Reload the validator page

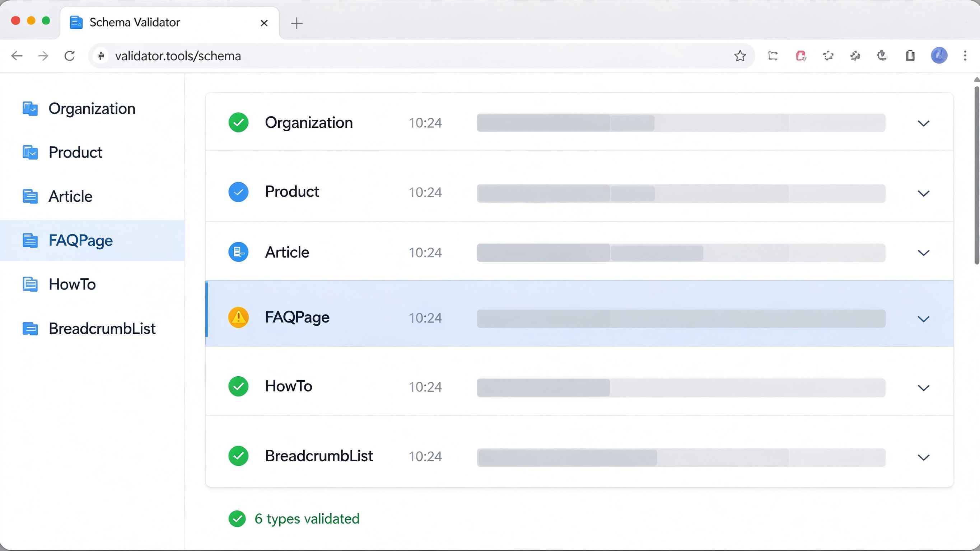pyautogui.click(x=70, y=56)
